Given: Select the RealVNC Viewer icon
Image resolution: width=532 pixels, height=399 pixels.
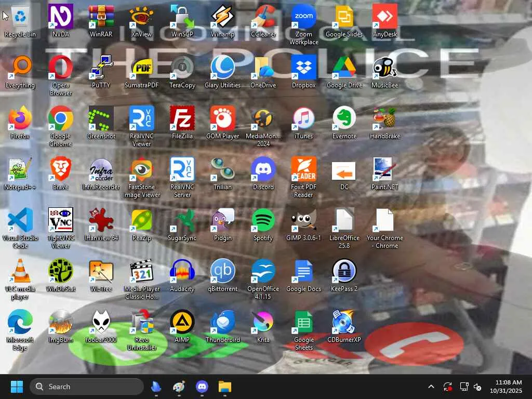Looking at the screenshot, I should click(x=141, y=127).
